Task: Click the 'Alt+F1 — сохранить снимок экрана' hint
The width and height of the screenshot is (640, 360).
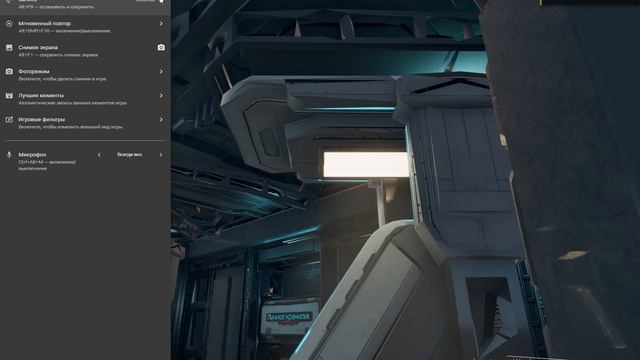Action: 58,55
